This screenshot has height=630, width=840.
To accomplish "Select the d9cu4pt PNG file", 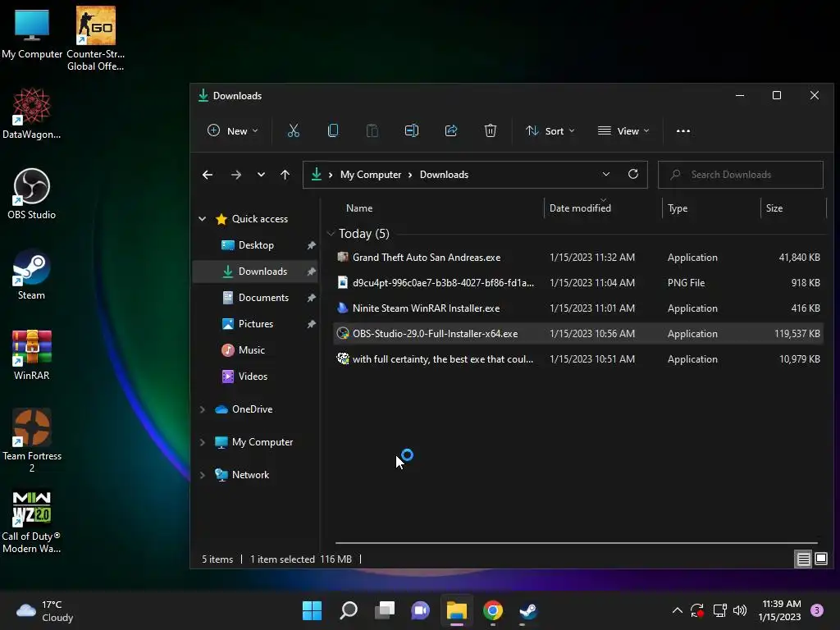I will click(578, 282).
